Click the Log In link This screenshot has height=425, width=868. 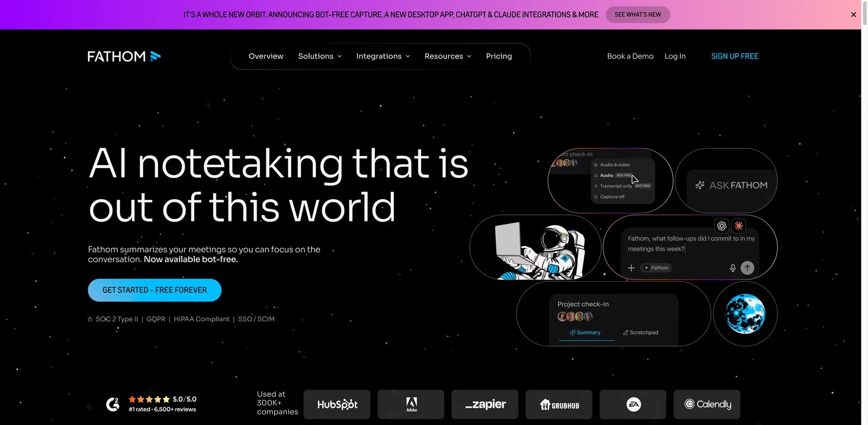pos(675,56)
